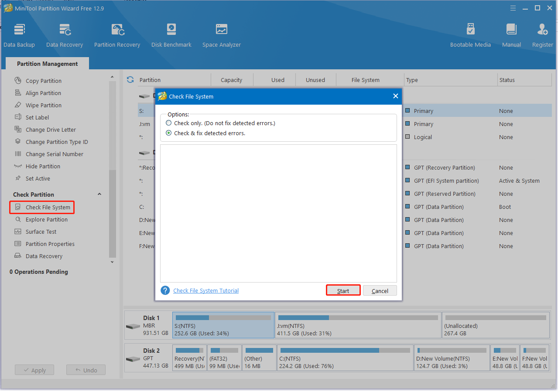558x392 pixels.
Task: Click the Unused column header
Action: pyautogui.click(x=315, y=80)
